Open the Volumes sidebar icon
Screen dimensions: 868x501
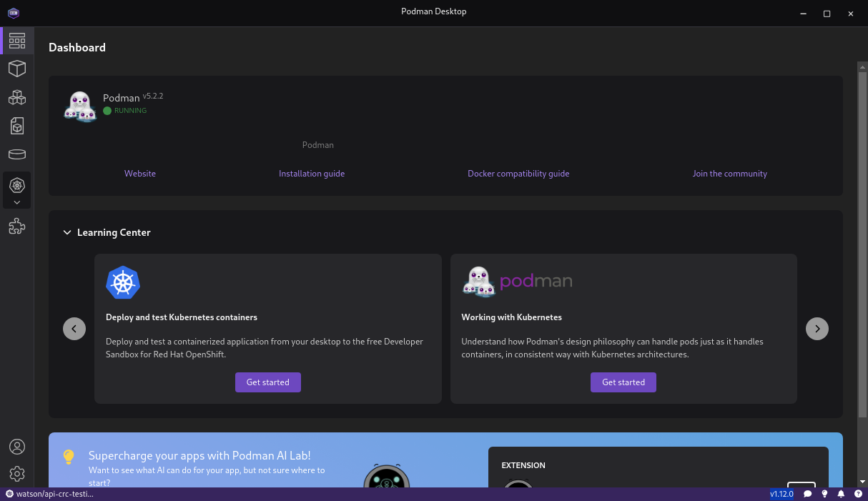click(17, 154)
